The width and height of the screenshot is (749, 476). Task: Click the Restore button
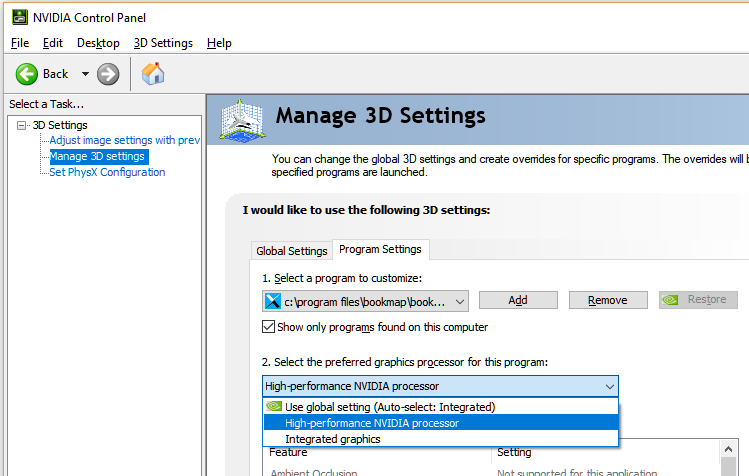point(698,300)
